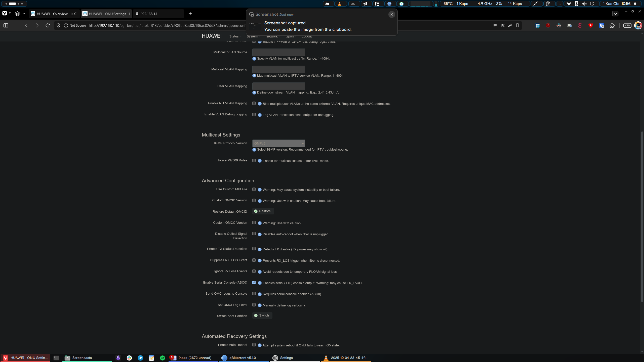Open Screencasts window from taskbar
Viewport: 644px width, 362px height.
(87, 358)
